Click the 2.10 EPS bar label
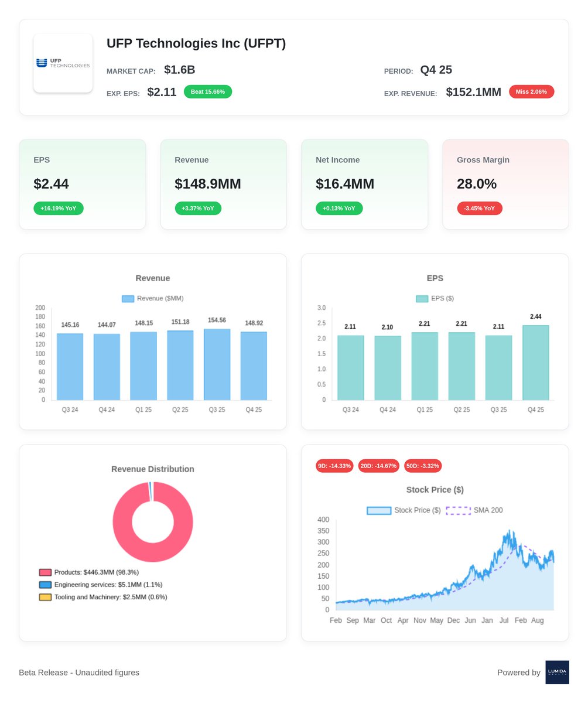Viewport: 588px width, 703px height. (388, 327)
